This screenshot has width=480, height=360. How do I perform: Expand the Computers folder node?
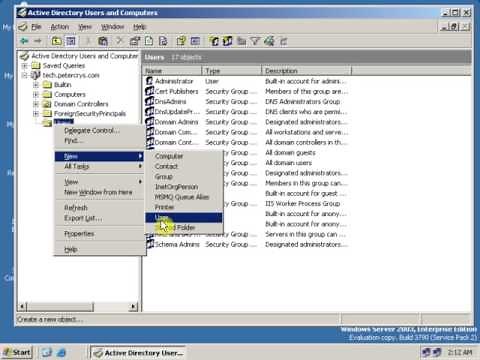click(x=36, y=95)
